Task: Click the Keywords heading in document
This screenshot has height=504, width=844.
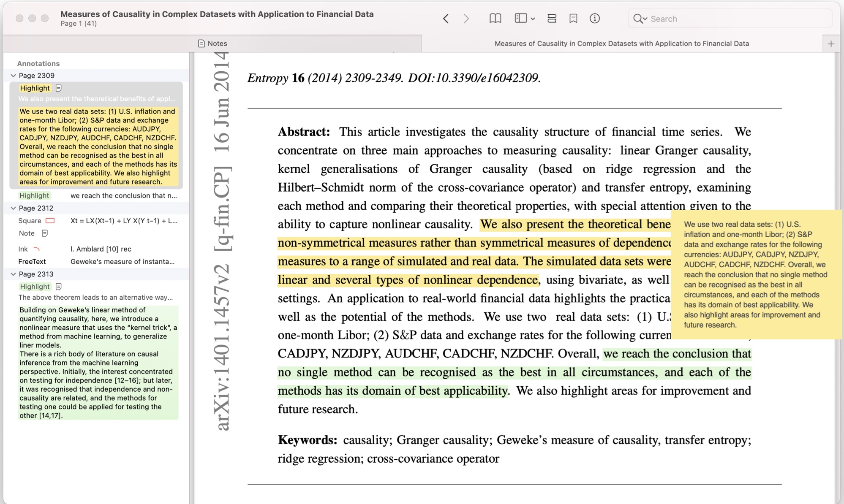Action: [x=307, y=440]
